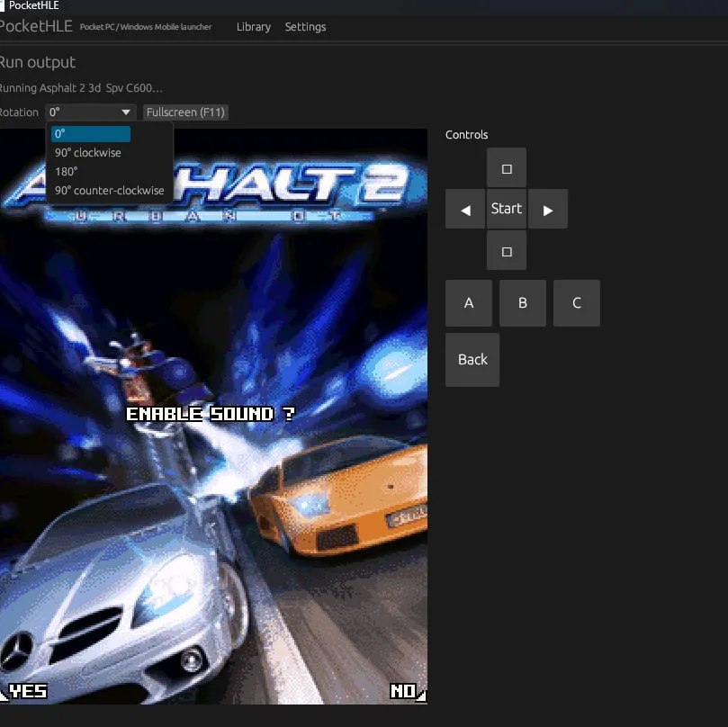Image resolution: width=728 pixels, height=727 pixels.
Task: Click the YES softkey in game
Action: 28,691
